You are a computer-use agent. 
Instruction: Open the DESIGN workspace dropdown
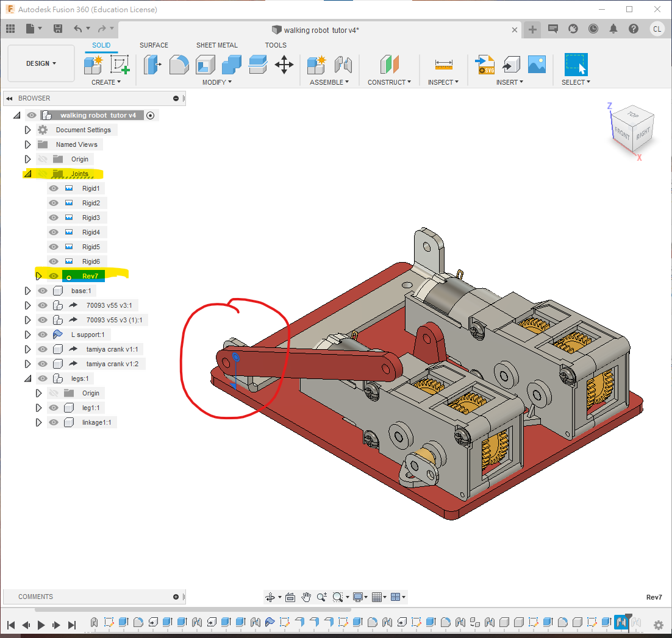pos(41,63)
